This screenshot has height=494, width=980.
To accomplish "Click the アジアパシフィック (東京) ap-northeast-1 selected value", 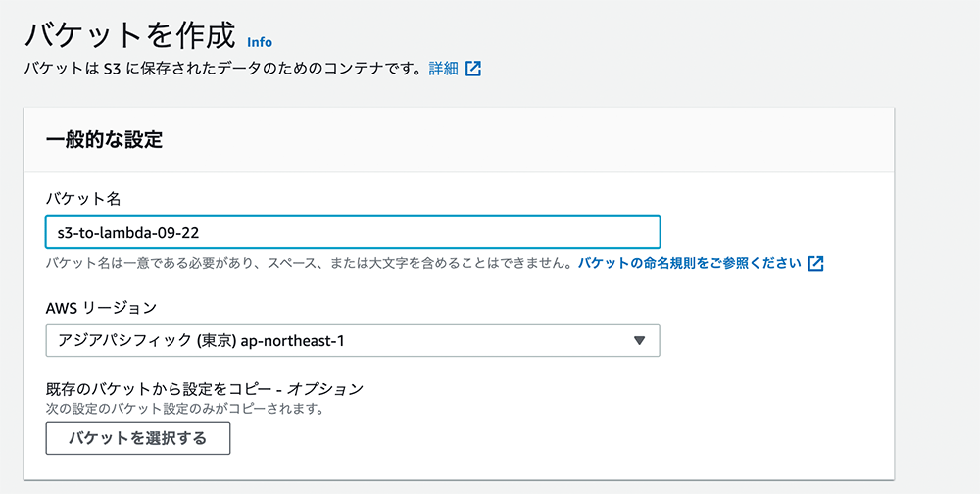I will pyautogui.click(x=201, y=341).
